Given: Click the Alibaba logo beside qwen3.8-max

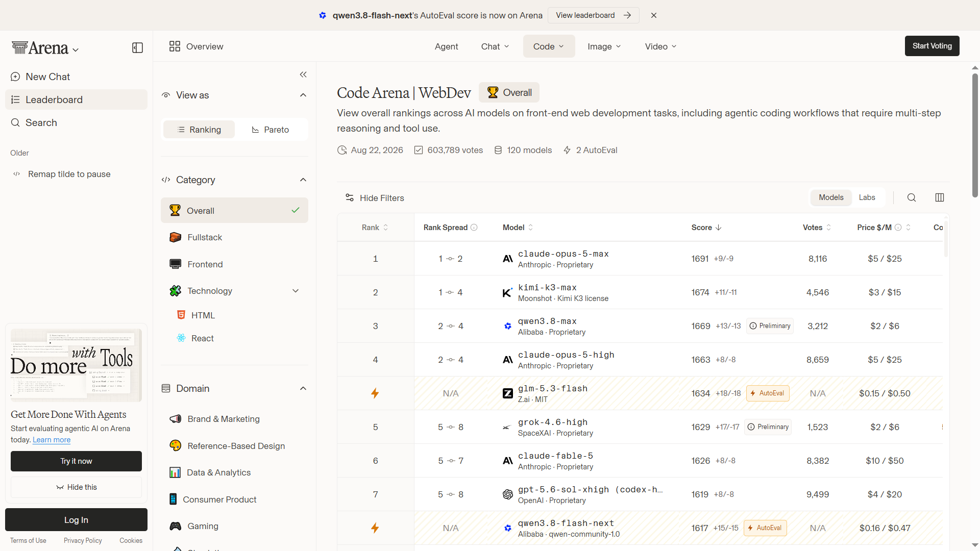Looking at the screenshot, I should pos(508,326).
